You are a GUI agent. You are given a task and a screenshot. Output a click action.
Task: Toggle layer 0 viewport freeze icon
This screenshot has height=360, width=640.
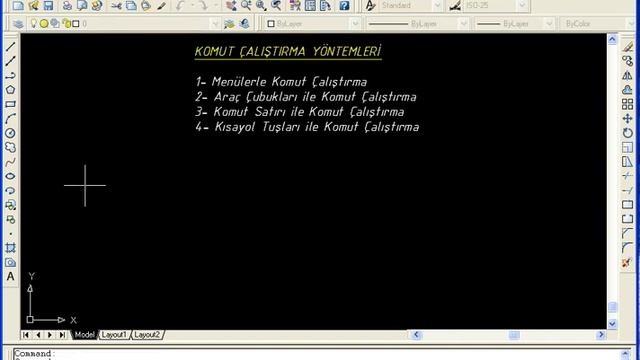tap(55, 24)
